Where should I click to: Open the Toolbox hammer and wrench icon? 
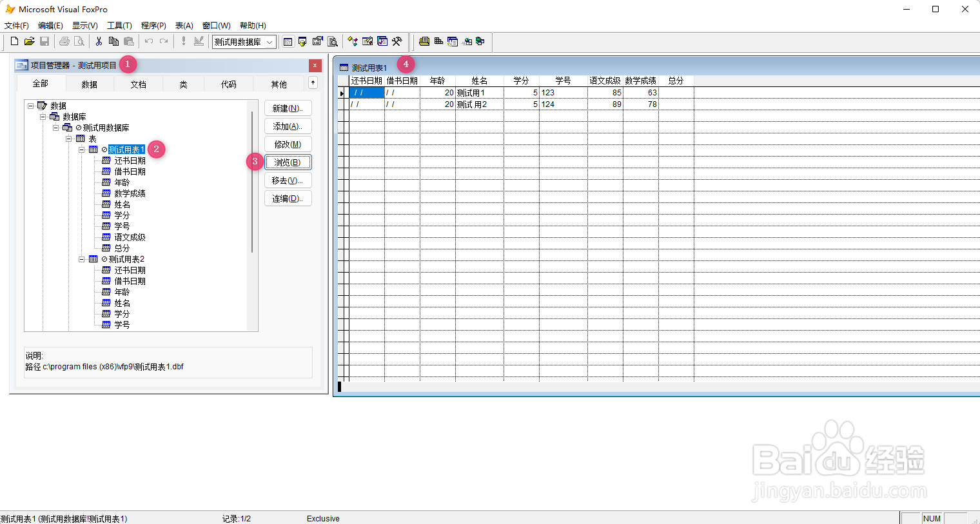click(397, 41)
